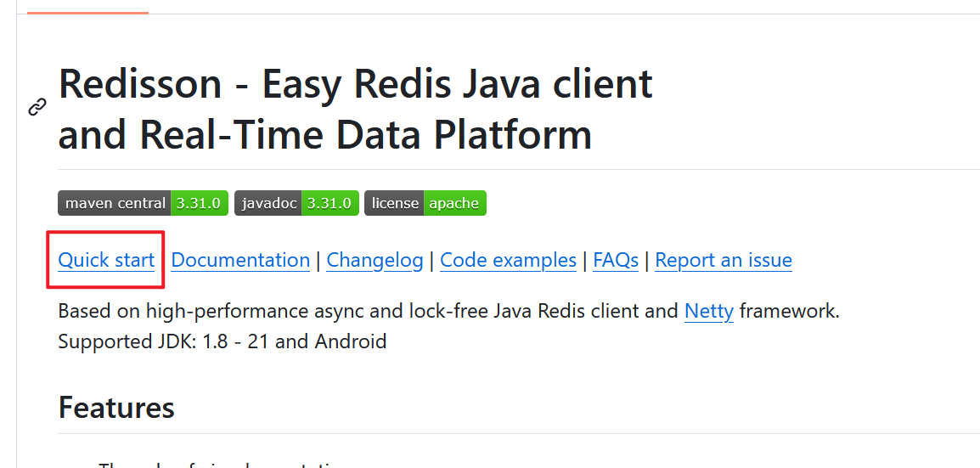
Task: View the Changelog link
Action: [x=375, y=260]
